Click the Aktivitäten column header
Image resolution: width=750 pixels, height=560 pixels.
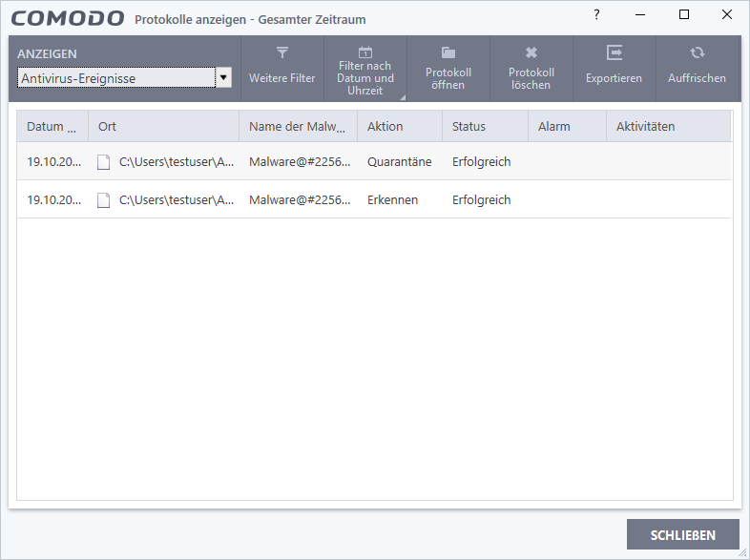(x=667, y=127)
